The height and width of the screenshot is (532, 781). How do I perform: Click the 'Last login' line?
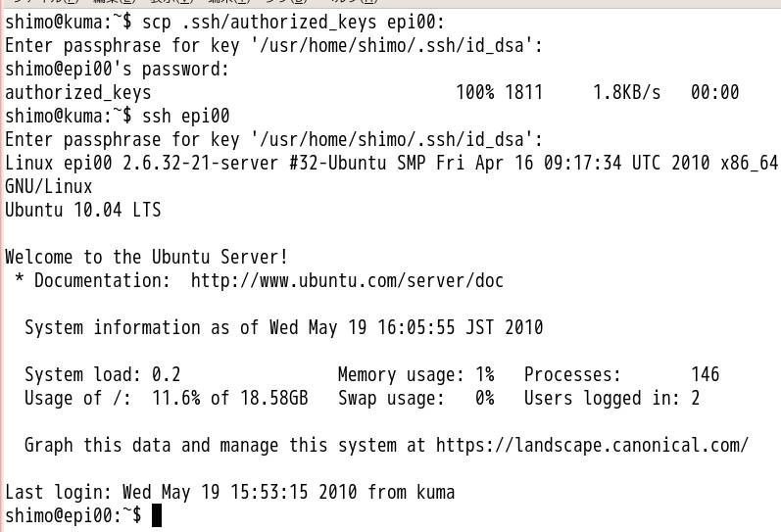click(x=230, y=492)
